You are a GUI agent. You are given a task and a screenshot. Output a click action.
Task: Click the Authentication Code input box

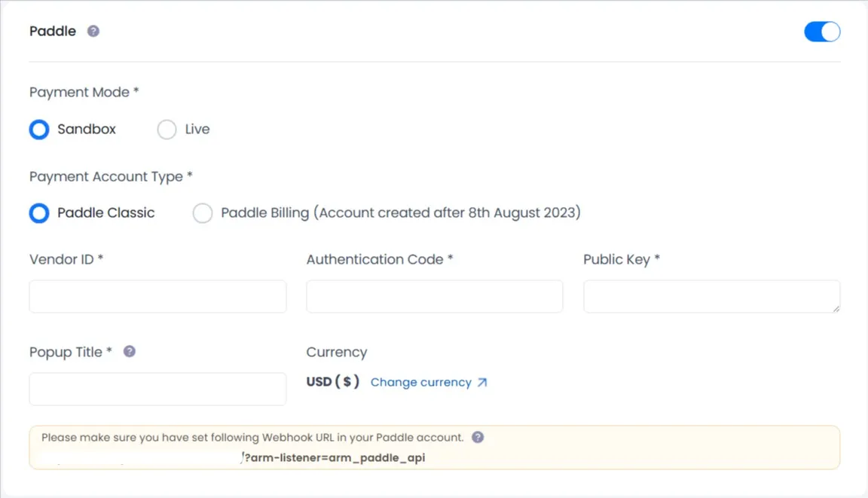434,296
